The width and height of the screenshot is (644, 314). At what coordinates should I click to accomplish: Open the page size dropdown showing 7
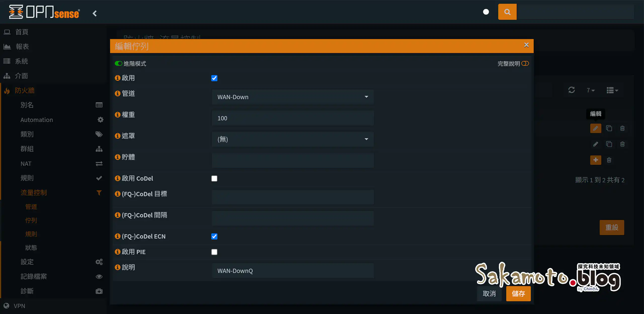591,90
